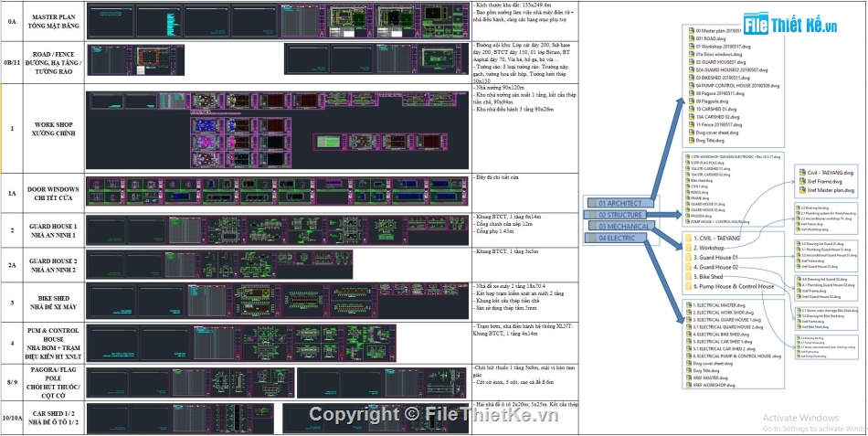Click GUARD HOUSE 01.dwg in the structure list
Image resolution: width=868 pixels, height=436 pixels.
click(x=708, y=204)
